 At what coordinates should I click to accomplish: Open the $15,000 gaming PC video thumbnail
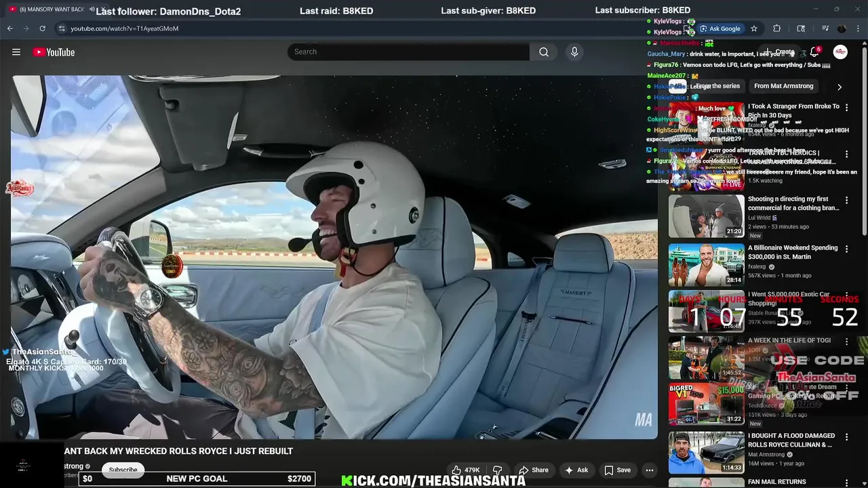[x=706, y=404]
